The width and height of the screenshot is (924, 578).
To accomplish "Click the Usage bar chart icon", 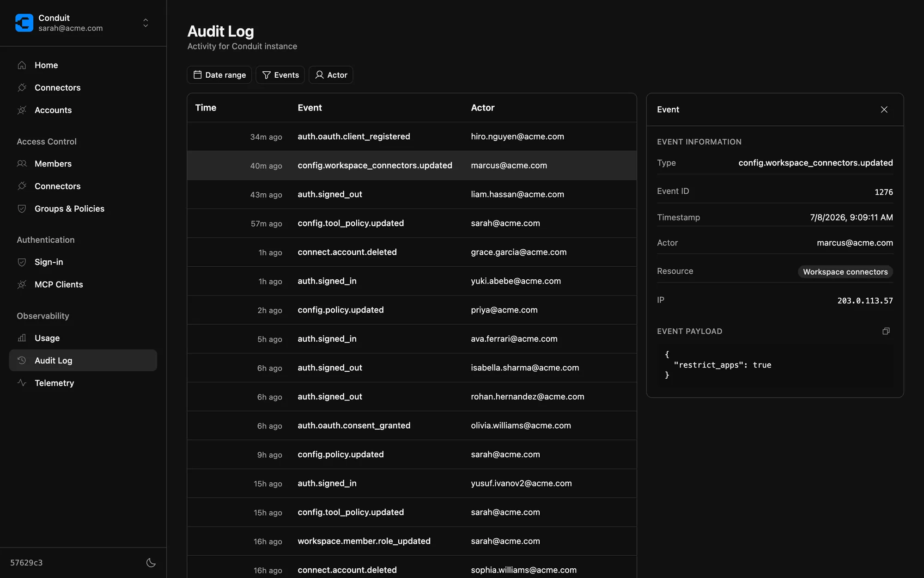I will (x=22, y=338).
